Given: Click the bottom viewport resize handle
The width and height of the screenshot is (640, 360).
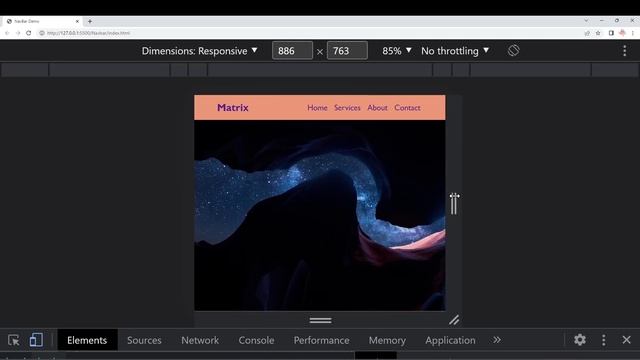Looking at the screenshot, I should point(320,320).
